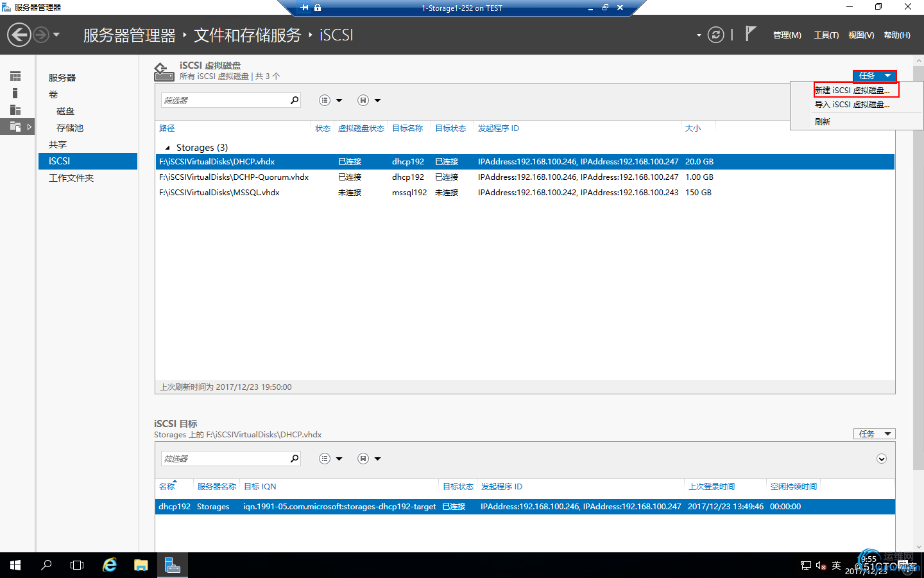Select iSCSI in the navigation pane
Viewport: 924px width, 578px height.
(88, 161)
